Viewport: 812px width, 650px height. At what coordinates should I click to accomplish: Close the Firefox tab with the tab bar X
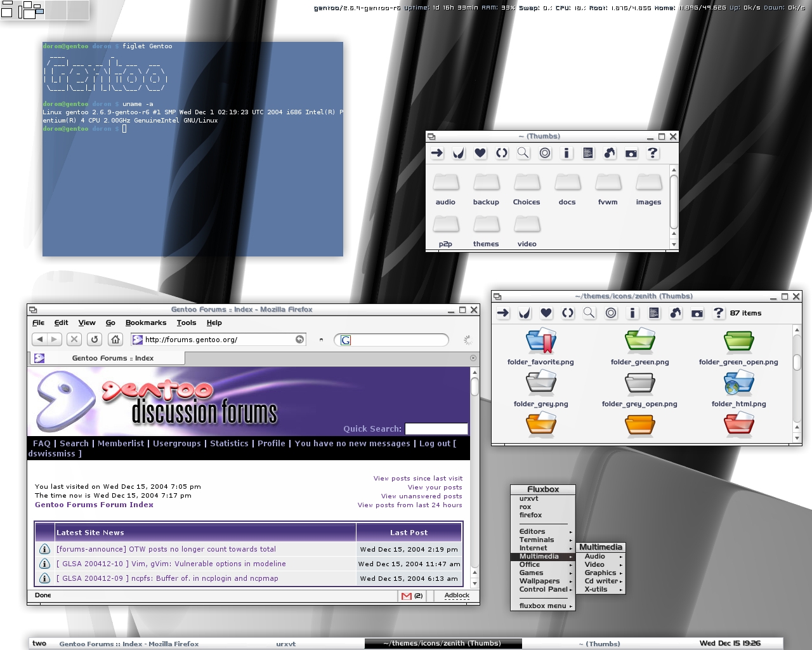(x=473, y=358)
